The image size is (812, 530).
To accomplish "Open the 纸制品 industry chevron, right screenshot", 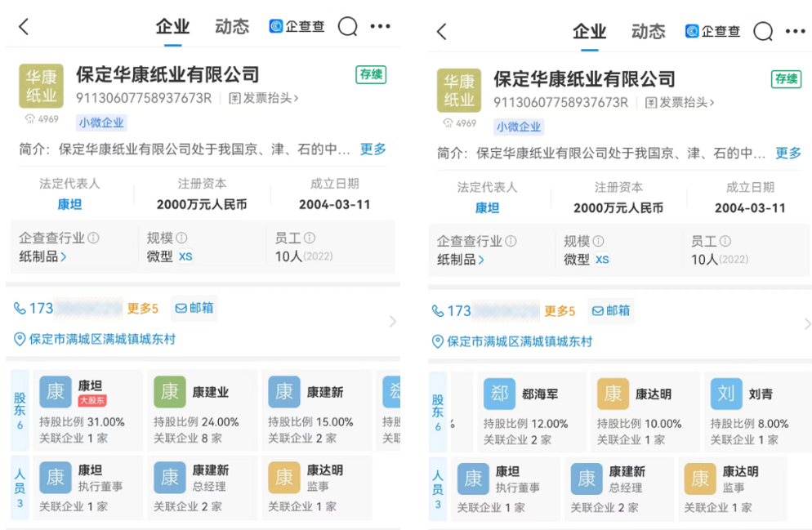I will click(481, 260).
